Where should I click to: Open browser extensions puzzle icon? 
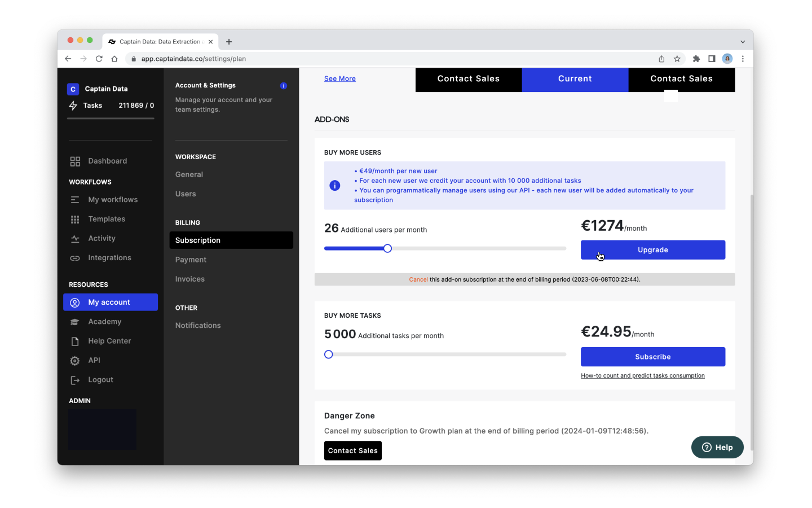[696, 59]
